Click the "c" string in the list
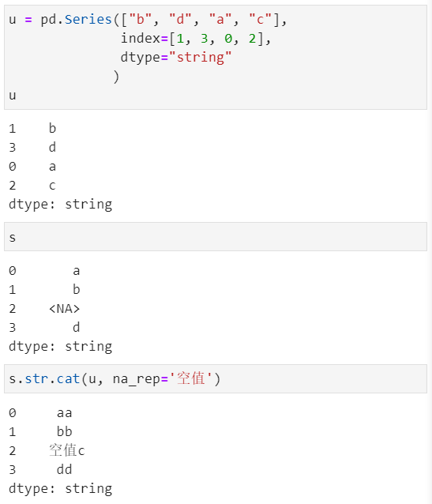The image size is (432, 504). point(260,19)
